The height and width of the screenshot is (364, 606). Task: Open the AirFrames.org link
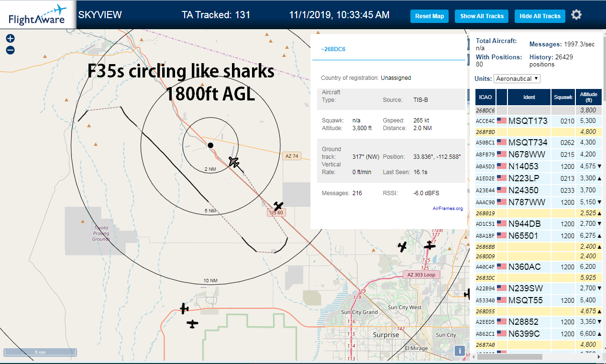(x=448, y=209)
